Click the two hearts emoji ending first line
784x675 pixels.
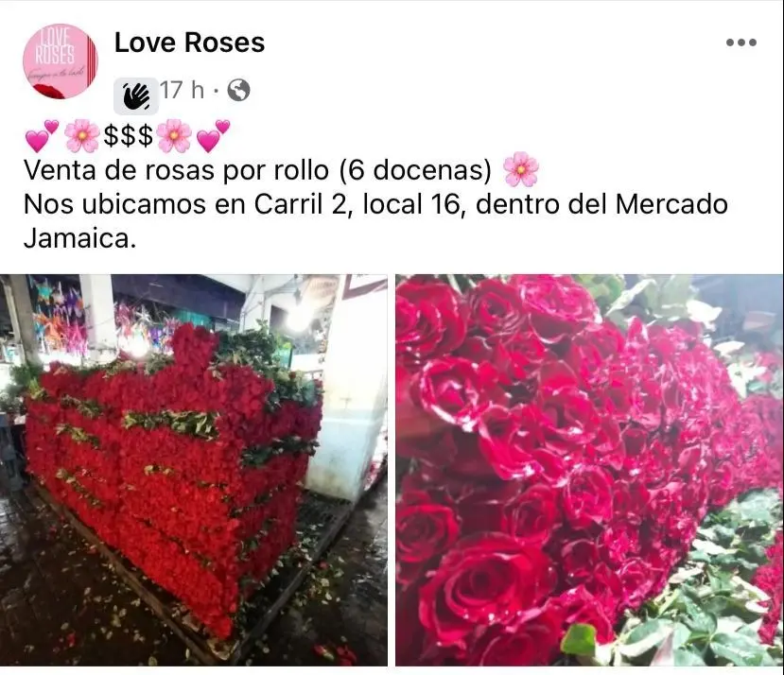point(214,135)
